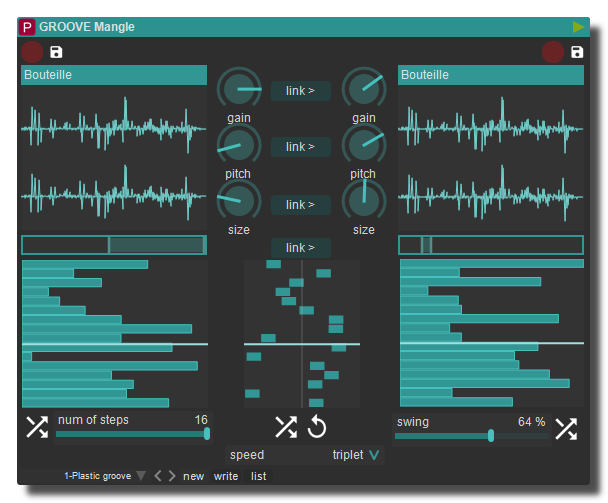Open the 1-Plastic groove preset dropdown
Screen dimensions: 608x503
click(141, 476)
